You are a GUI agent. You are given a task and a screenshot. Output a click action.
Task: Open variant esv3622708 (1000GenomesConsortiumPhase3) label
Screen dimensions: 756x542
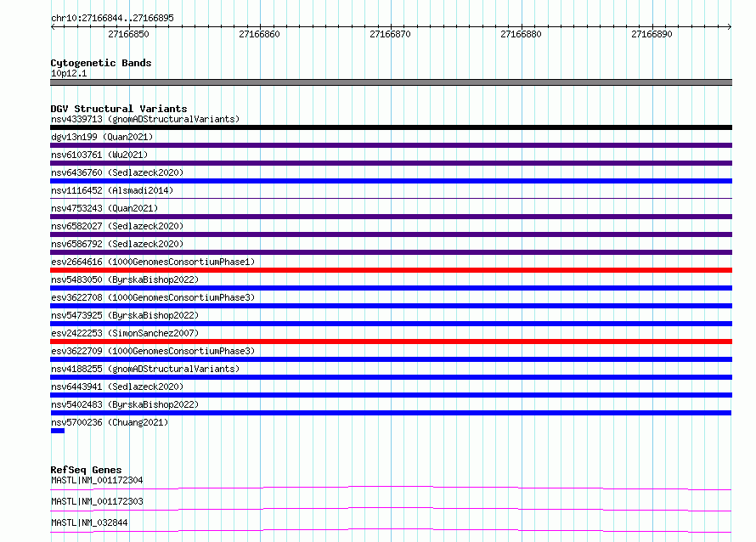tap(153, 297)
